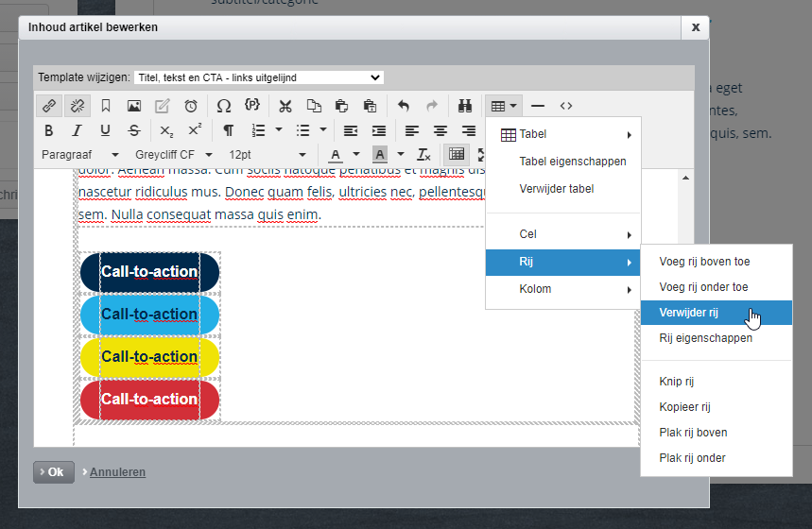Select Verwijder tabel menu item

tap(562, 189)
